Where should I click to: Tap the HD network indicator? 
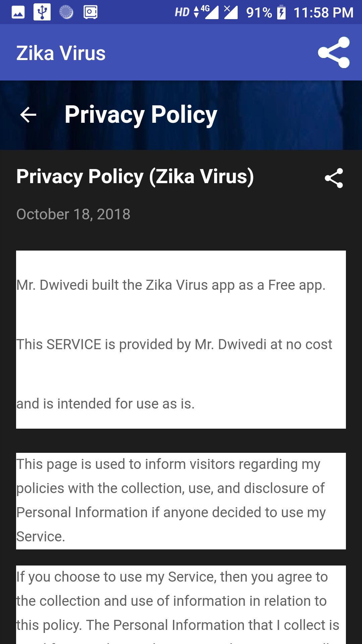tap(182, 12)
